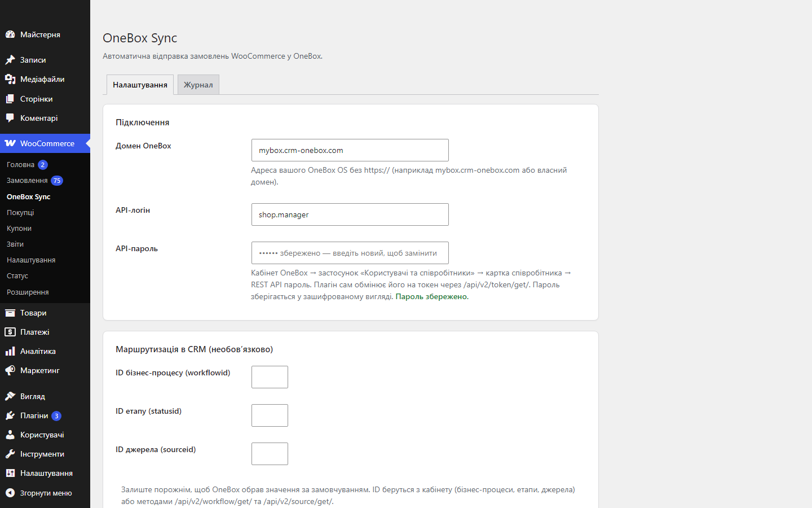The image size is (812, 508).
Task: Focus the Домен OneBox input field
Action: coord(350,150)
